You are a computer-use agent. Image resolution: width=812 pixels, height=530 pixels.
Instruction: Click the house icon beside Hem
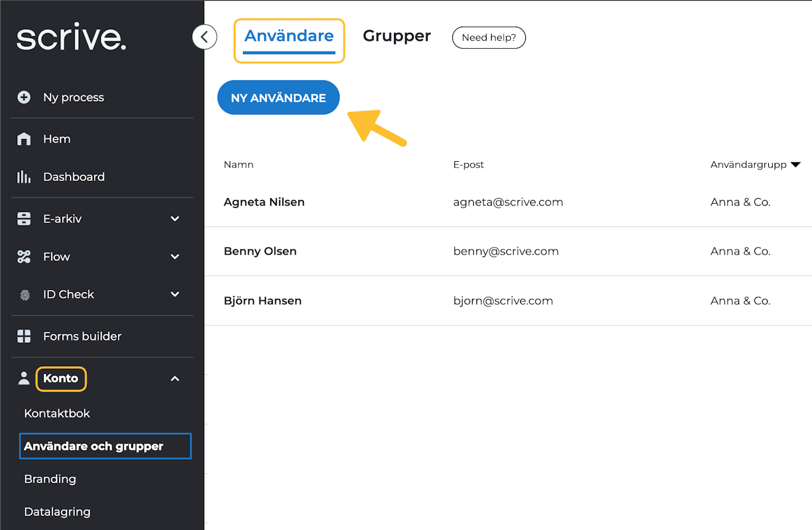(x=24, y=139)
